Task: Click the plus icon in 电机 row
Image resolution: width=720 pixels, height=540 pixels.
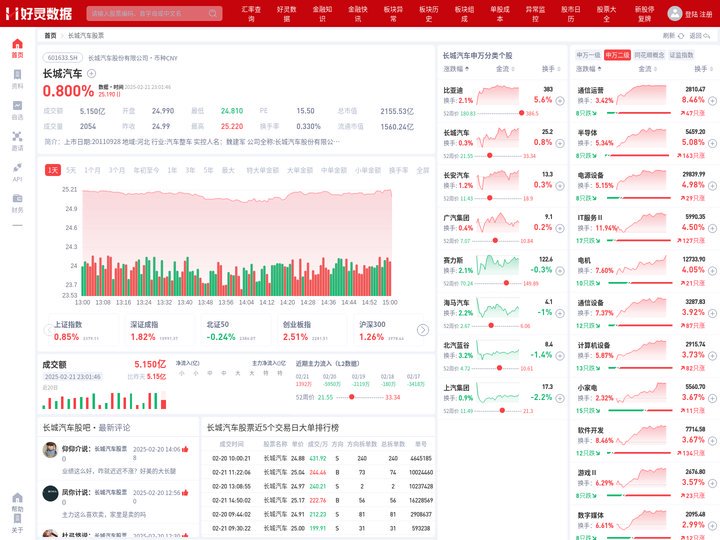Action: tap(712, 271)
